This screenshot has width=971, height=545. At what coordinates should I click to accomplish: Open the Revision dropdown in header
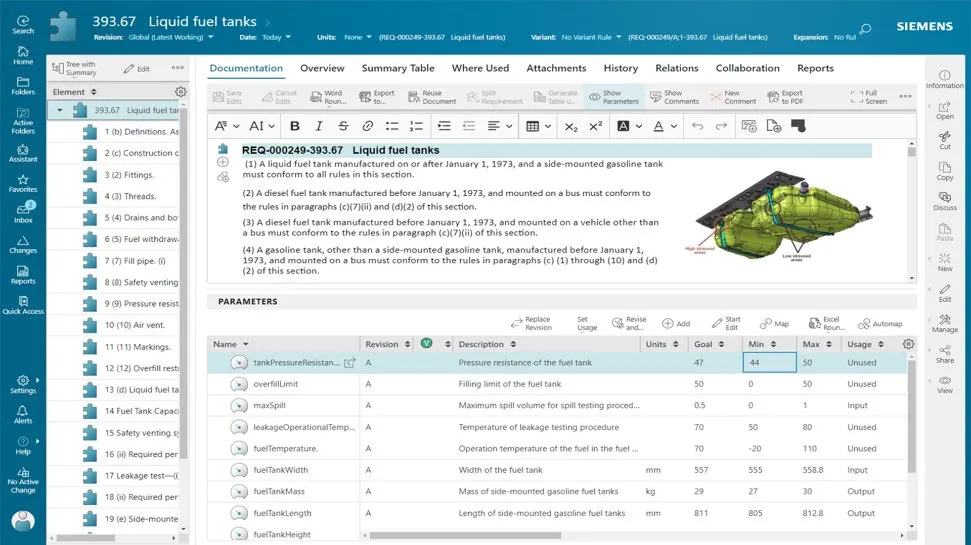pos(170,37)
